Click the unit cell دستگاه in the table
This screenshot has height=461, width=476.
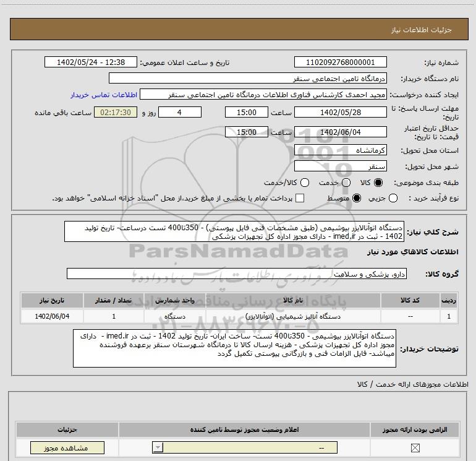pyautogui.click(x=175, y=316)
